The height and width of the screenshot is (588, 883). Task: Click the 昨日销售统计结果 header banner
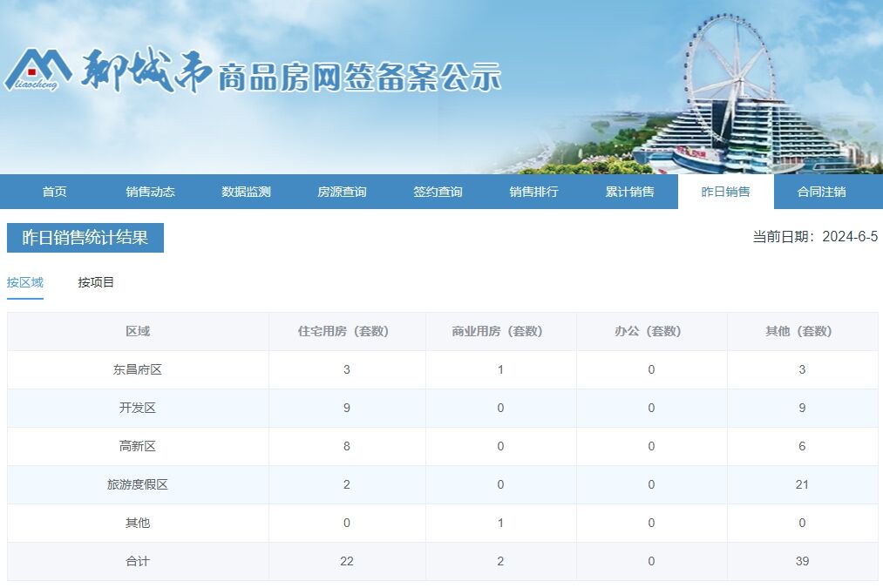pyautogui.click(x=85, y=238)
